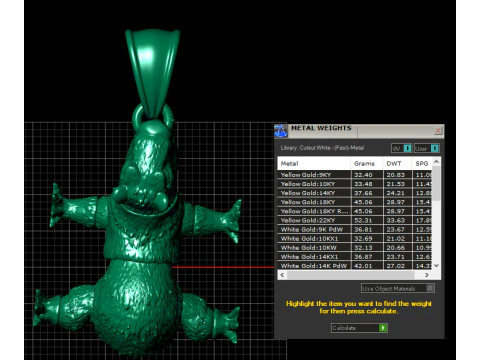Select the Yellow Gold:18KY R... row
Screen dimensions: 480x360
coord(355,211)
